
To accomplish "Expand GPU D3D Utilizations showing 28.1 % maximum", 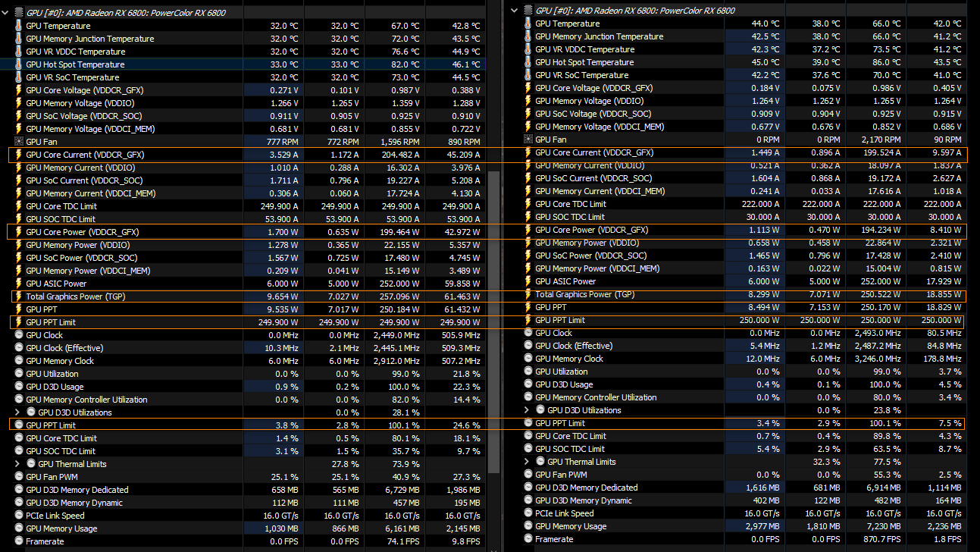I will (x=18, y=412).
